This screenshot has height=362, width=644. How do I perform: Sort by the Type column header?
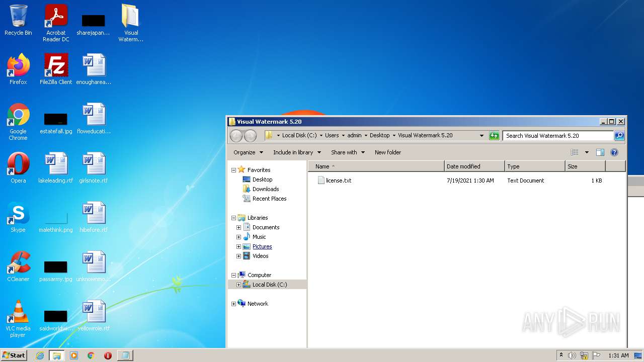click(535, 166)
